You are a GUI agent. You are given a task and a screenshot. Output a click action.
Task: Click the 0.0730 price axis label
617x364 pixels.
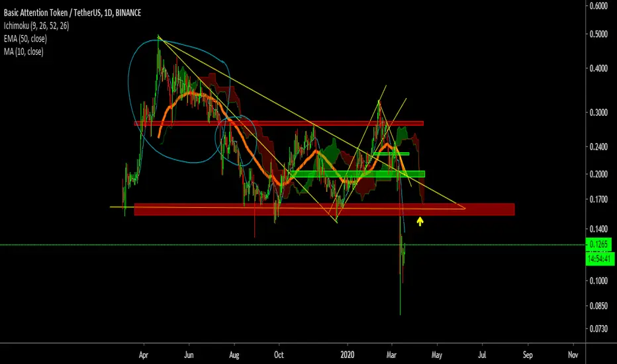(598, 329)
